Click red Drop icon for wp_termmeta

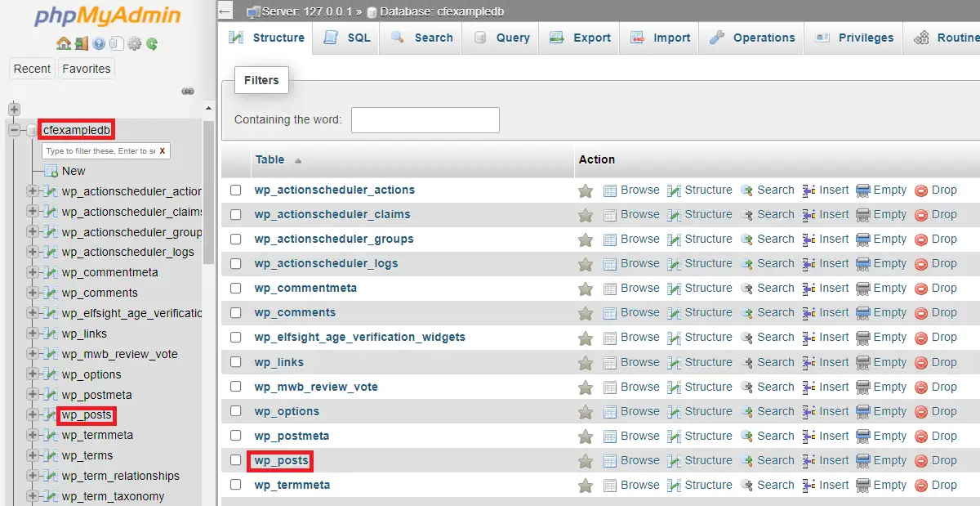tap(921, 486)
